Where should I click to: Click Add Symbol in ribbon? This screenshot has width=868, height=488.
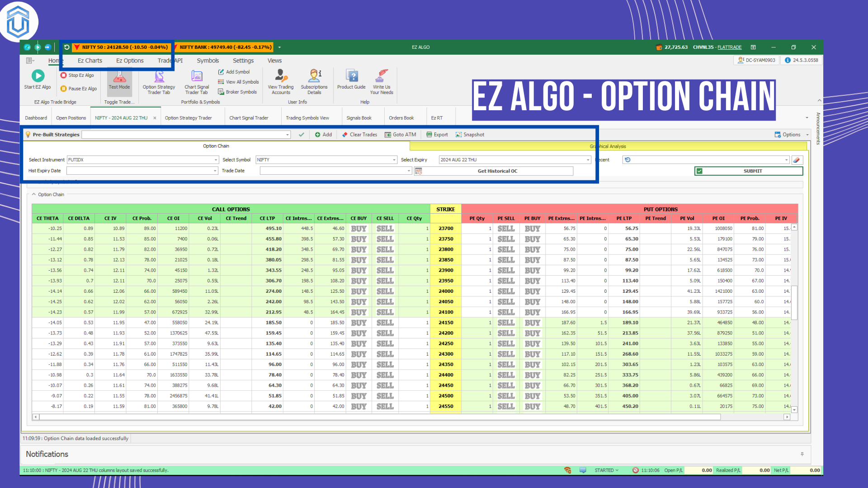(234, 72)
